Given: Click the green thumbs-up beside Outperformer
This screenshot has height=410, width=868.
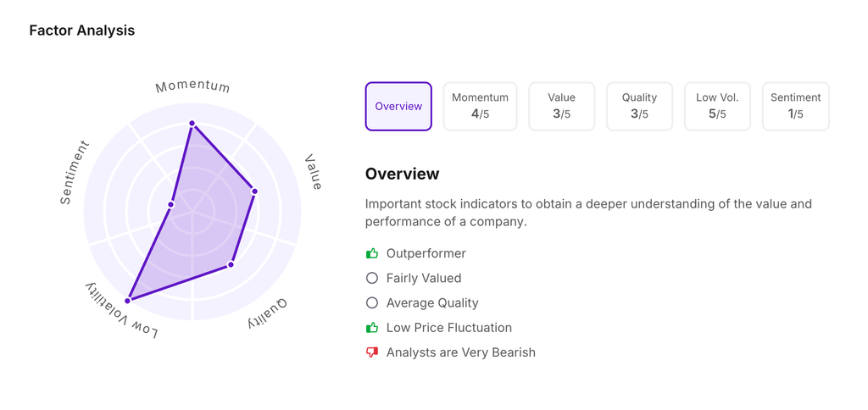Looking at the screenshot, I should [x=372, y=253].
